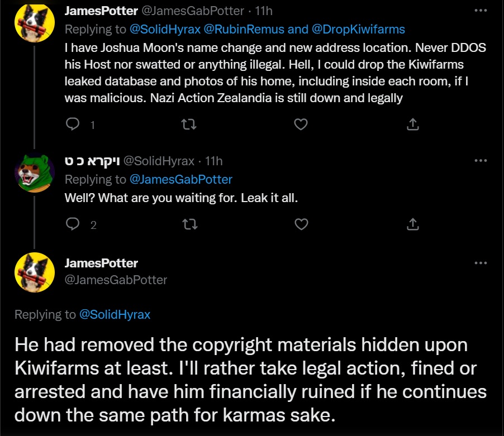Like JamesPotter's first tweet
The image size is (504, 436).
(x=301, y=124)
